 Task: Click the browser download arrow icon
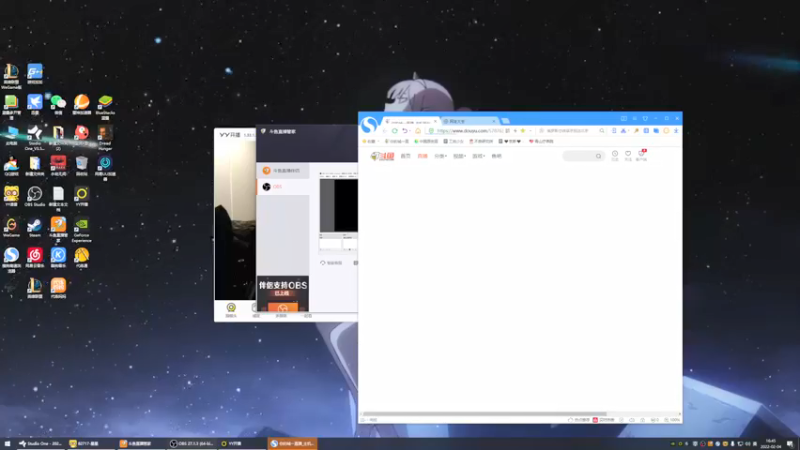[676, 131]
